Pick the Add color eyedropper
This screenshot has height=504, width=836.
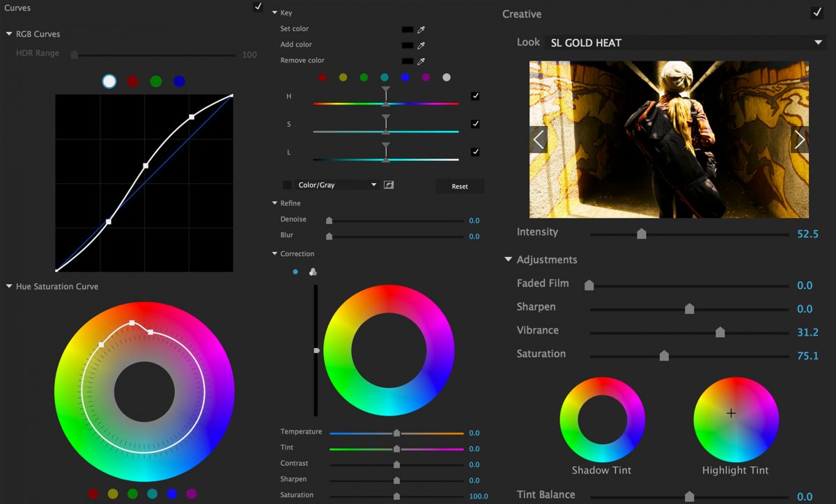[x=421, y=45]
